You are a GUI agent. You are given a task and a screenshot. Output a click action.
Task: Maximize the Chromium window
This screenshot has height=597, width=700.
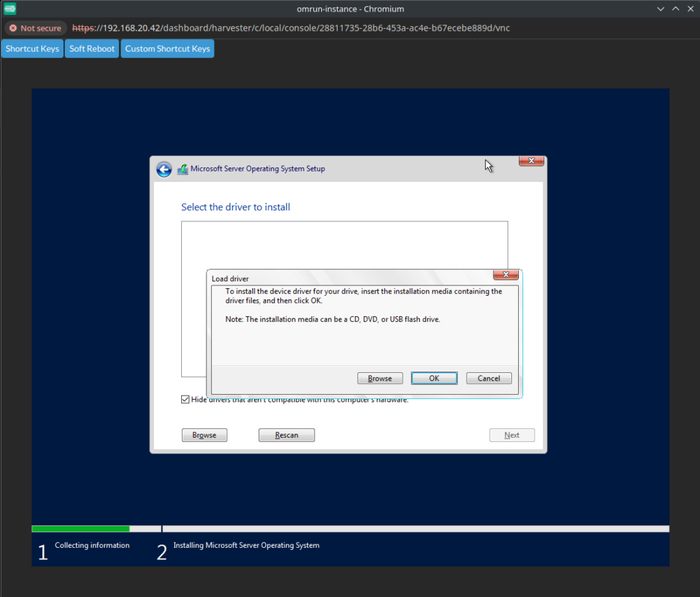click(676, 9)
